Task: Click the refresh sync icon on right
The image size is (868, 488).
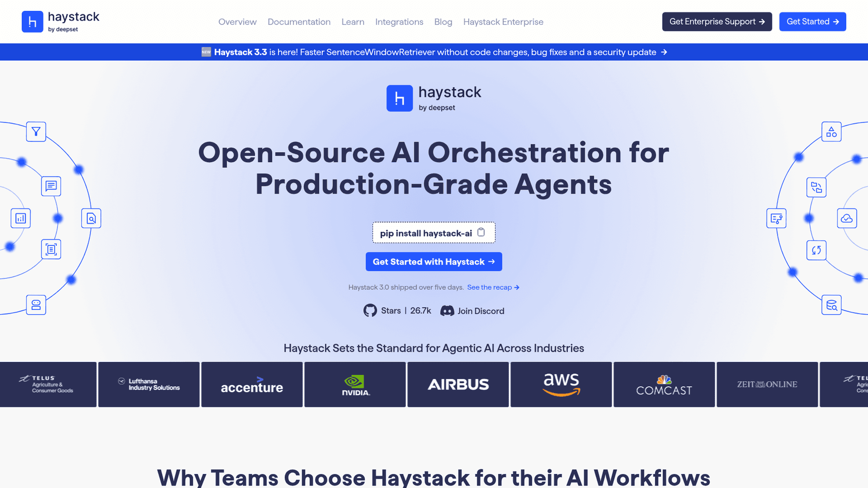Action: pyautogui.click(x=816, y=250)
